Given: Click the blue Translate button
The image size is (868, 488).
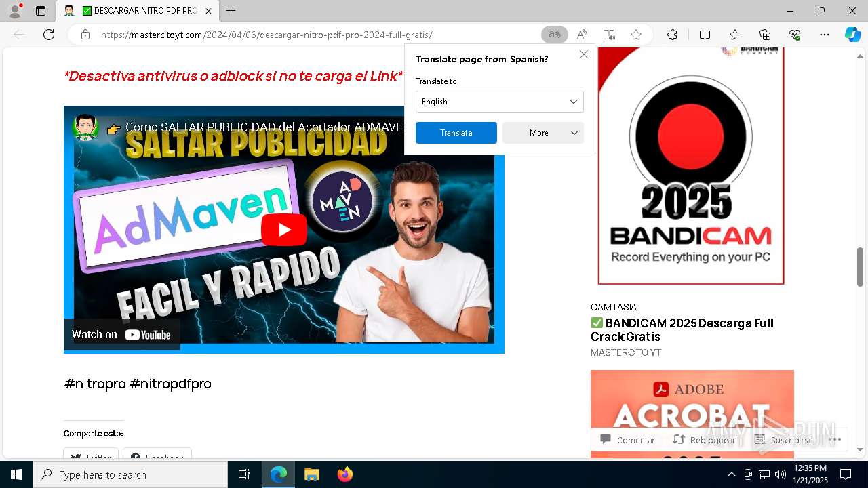Looking at the screenshot, I should click(456, 133).
